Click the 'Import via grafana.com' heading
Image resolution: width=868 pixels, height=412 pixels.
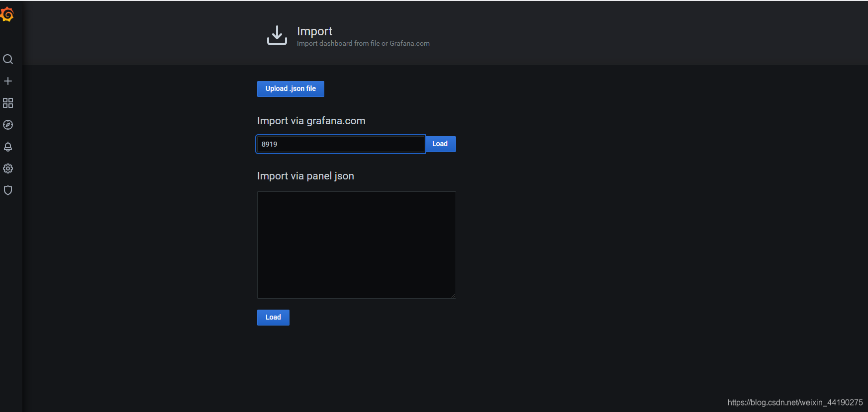311,121
